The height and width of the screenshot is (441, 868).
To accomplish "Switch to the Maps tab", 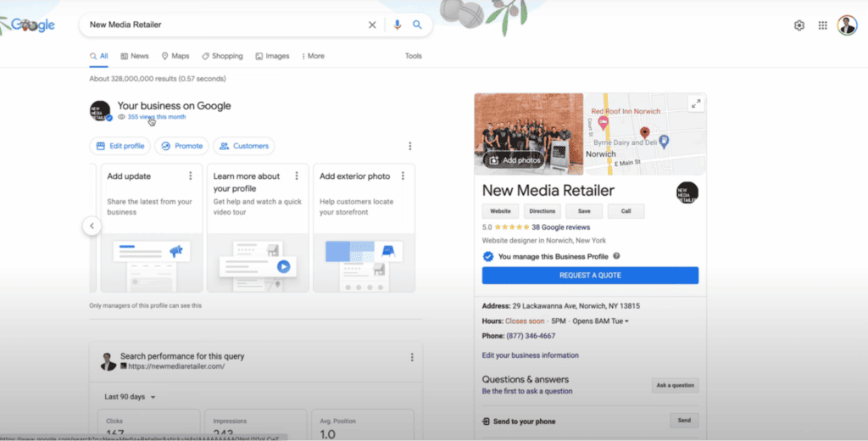I will [x=175, y=56].
